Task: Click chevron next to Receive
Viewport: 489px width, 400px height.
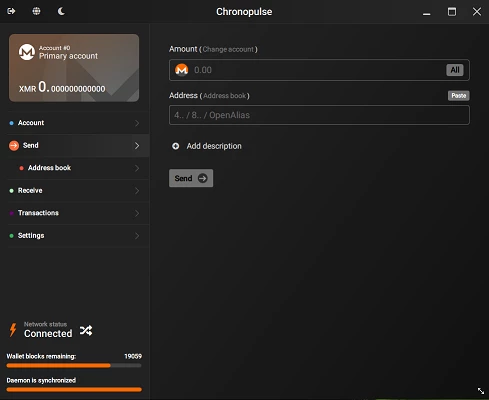Action: click(x=137, y=191)
